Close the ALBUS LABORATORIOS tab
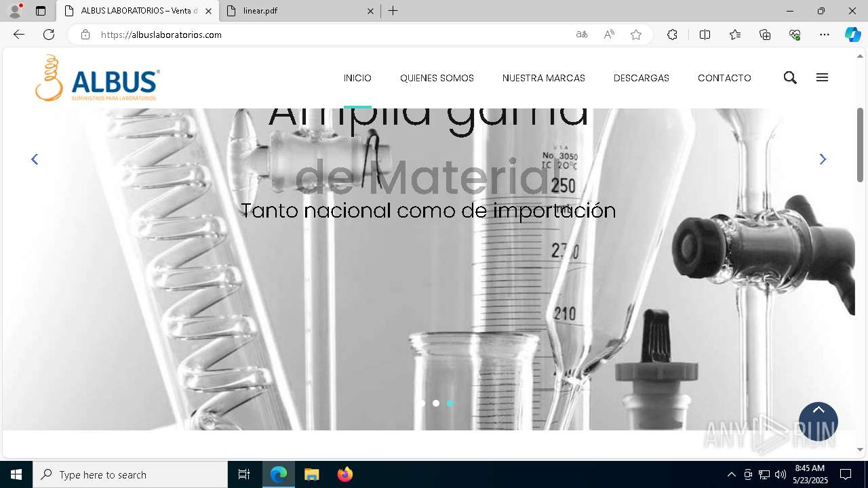 click(208, 11)
